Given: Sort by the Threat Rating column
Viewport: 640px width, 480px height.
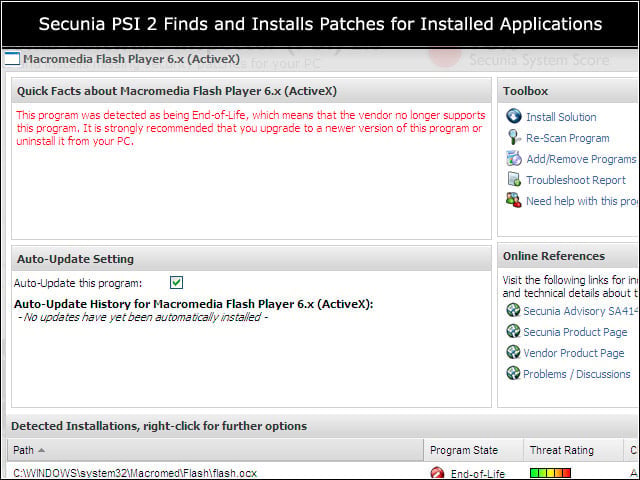Looking at the screenshot, I should coord(573,450).
